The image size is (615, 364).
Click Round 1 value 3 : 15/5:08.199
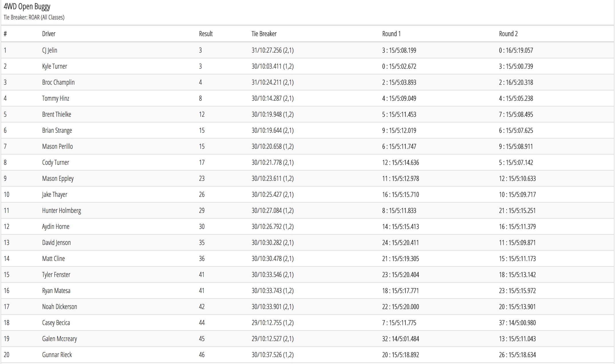tap(399, 50)
